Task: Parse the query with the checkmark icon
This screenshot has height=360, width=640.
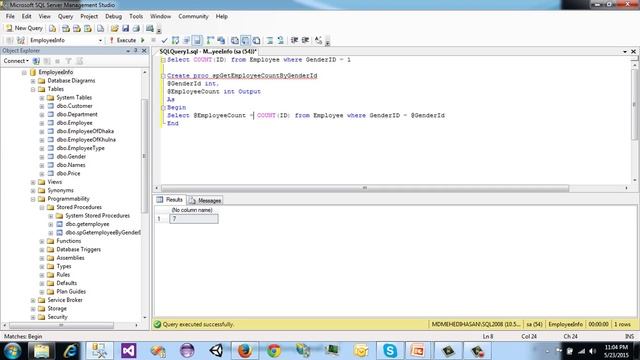Action: click(164, 40)
